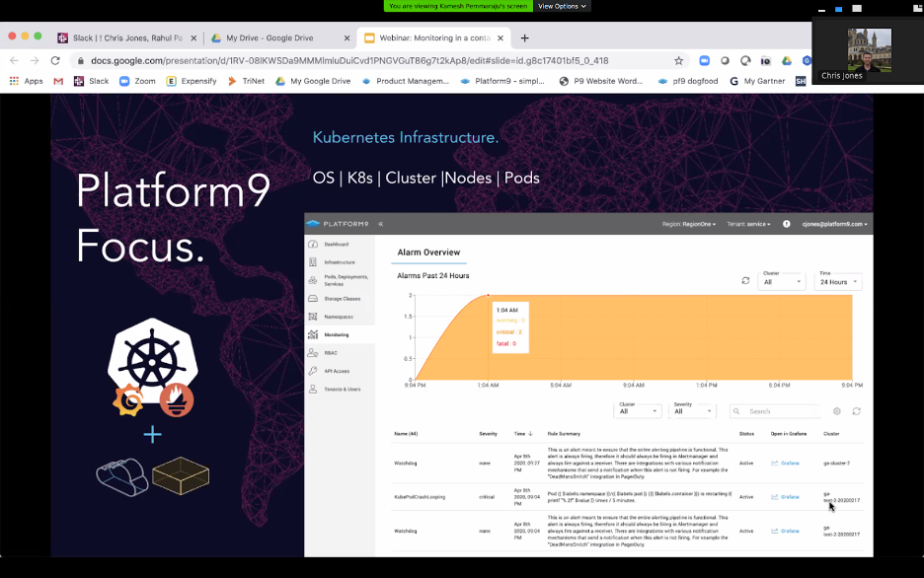Open the pf9 dogfood bookmark

(x=688, y=81)
